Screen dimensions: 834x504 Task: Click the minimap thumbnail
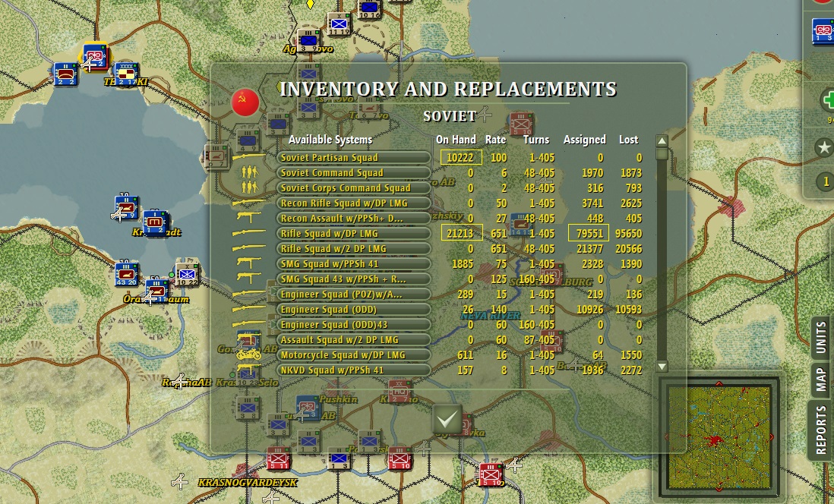pyautogui.click(x=719, y=437)
